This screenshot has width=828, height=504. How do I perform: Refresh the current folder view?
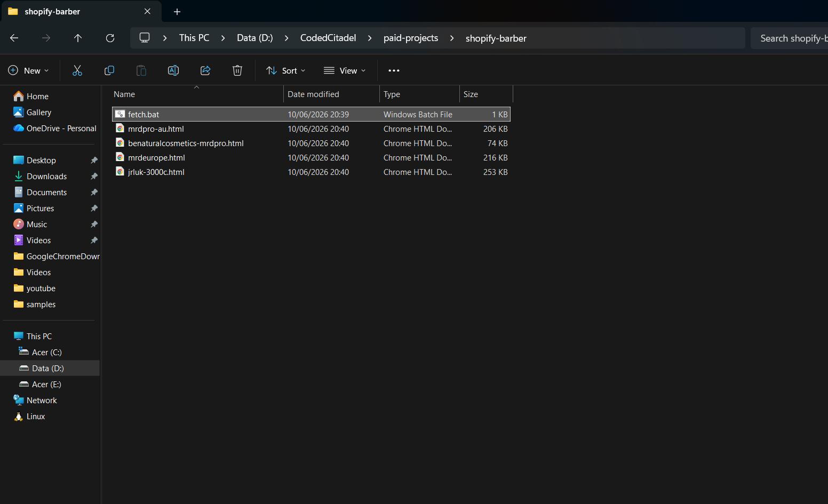pyautogui.click(x=110, y=38)
